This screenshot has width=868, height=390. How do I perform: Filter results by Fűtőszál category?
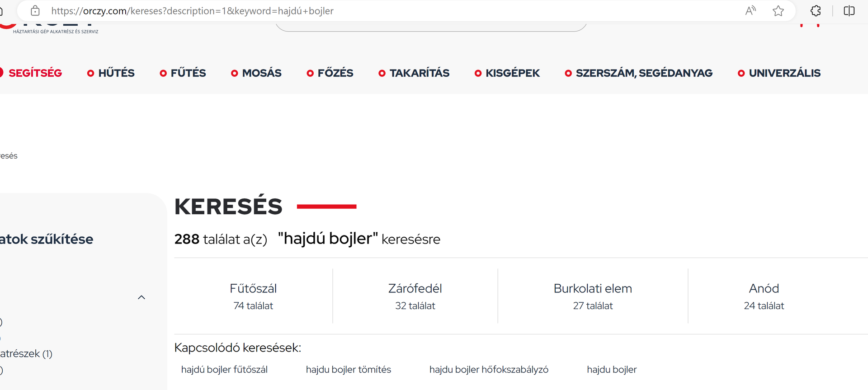pos(253,296)
